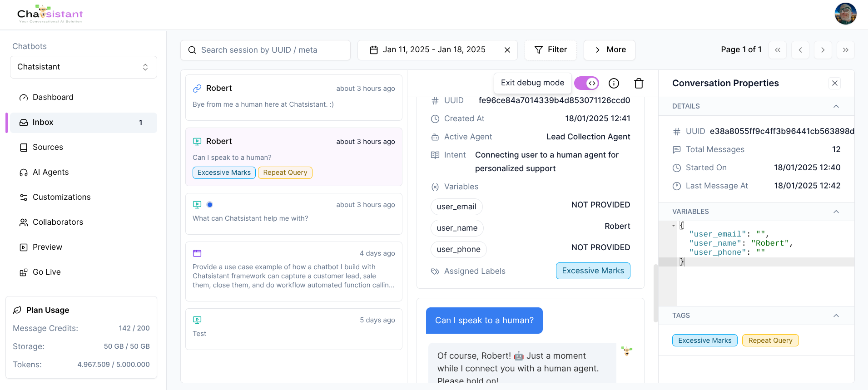Go to the next page
This screenshot has height=390, width=868.
823,50
